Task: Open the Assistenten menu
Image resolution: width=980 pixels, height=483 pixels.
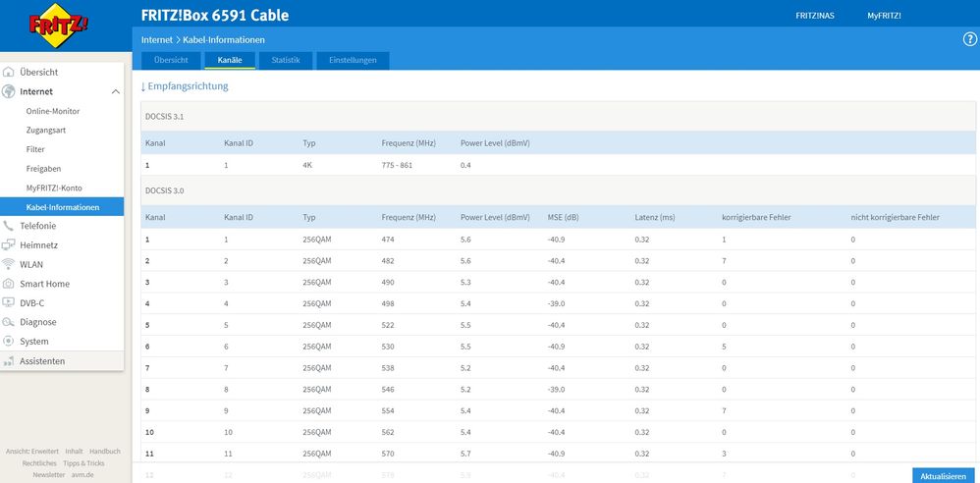Action: (42, 361)
